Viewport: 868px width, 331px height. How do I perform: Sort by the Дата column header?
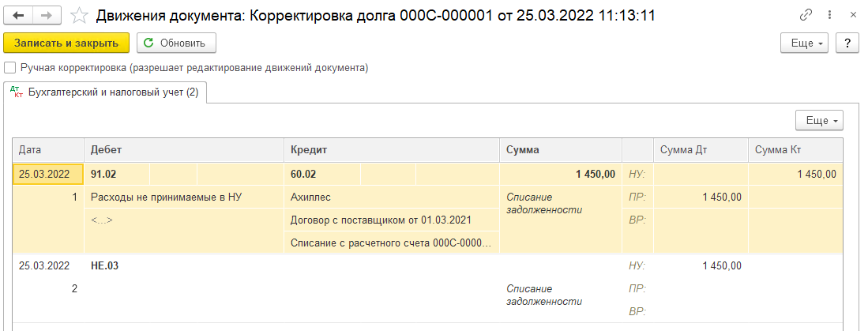(x=48, y=149)
